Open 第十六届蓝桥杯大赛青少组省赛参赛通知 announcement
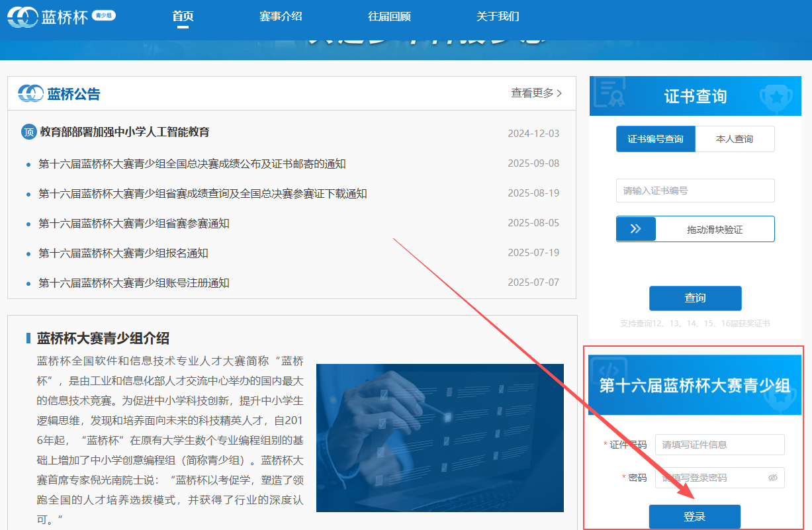812x530 pixels. 134,224
